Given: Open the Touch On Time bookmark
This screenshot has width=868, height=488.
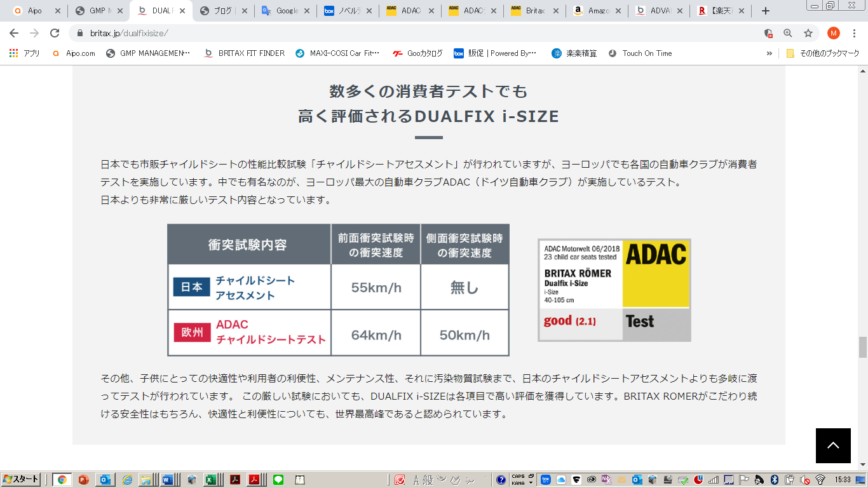Looking at the screenshot, I should (640, 53).
